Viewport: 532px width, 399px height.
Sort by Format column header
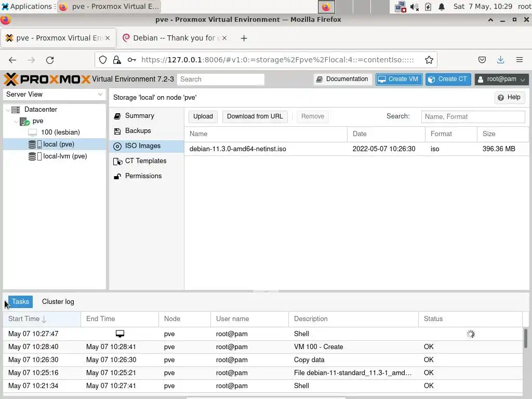pyautogui.click(x=451, y=134)
